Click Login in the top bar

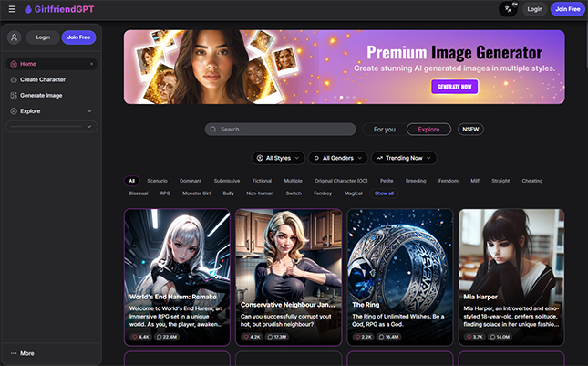click(x=535, y=9)
